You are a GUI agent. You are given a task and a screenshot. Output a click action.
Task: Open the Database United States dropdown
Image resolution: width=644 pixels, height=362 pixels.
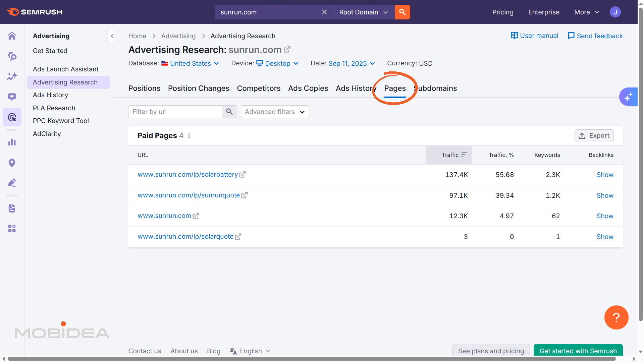tap(190, 63)
